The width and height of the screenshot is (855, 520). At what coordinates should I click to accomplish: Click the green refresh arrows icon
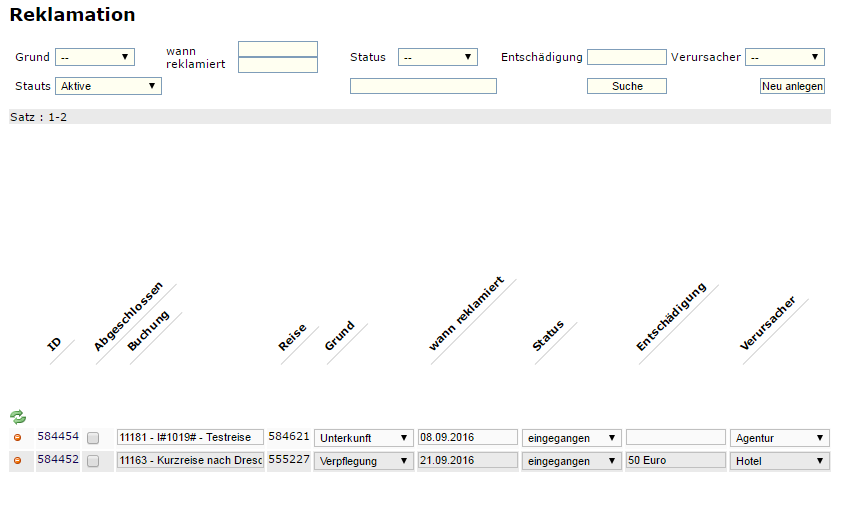coord(18,417)
